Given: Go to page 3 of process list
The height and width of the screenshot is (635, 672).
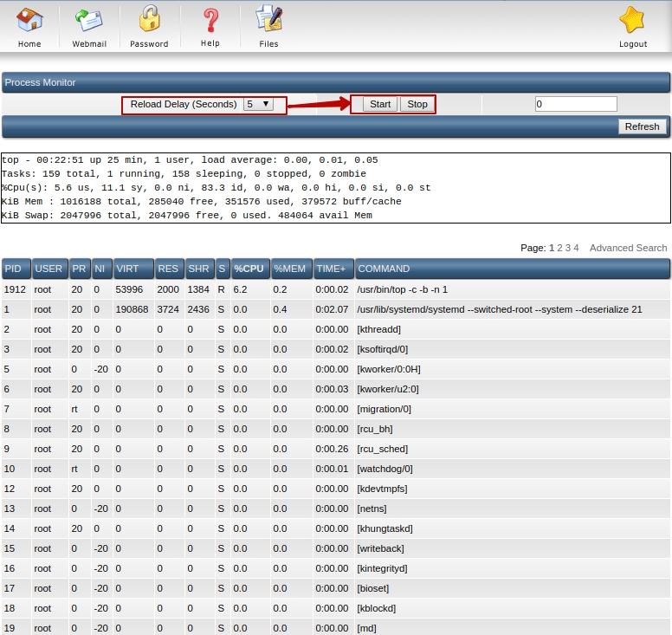Looking at the screenshot, I should pyautogui.click(x=567, y=248).
